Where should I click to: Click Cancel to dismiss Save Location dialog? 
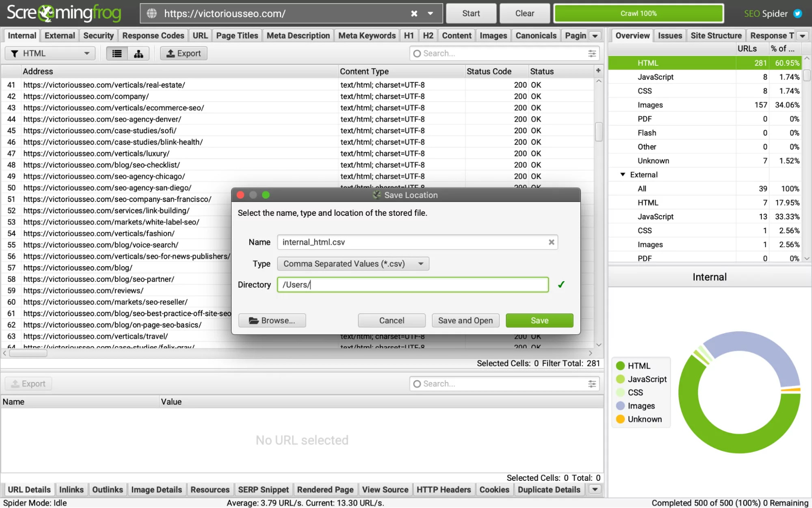392,320
